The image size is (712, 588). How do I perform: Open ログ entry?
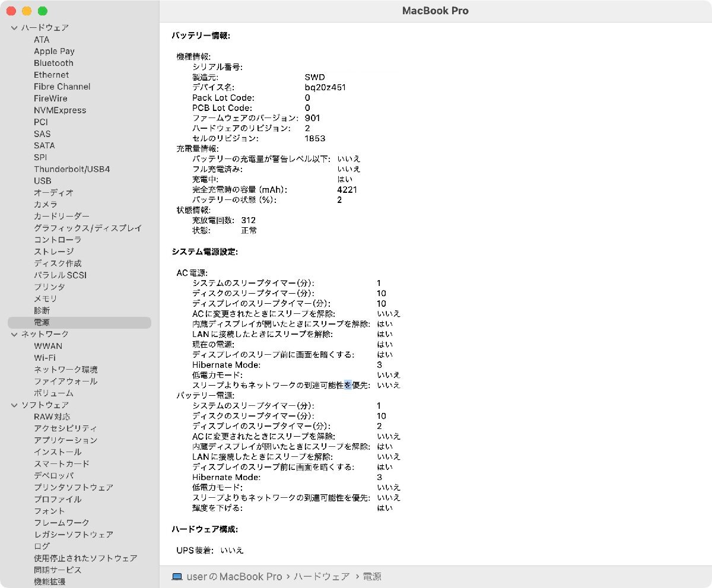pos(42,546)
